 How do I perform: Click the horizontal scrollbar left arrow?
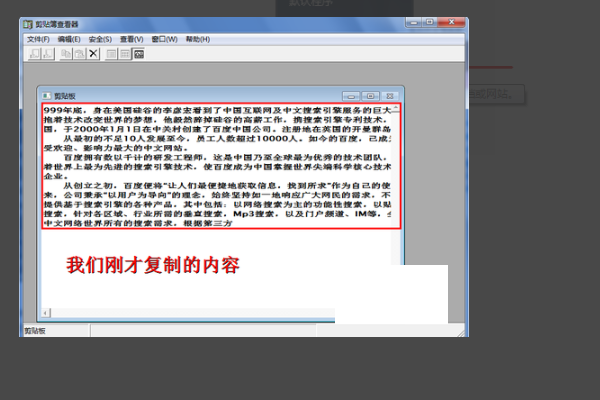tap(46, 313)
